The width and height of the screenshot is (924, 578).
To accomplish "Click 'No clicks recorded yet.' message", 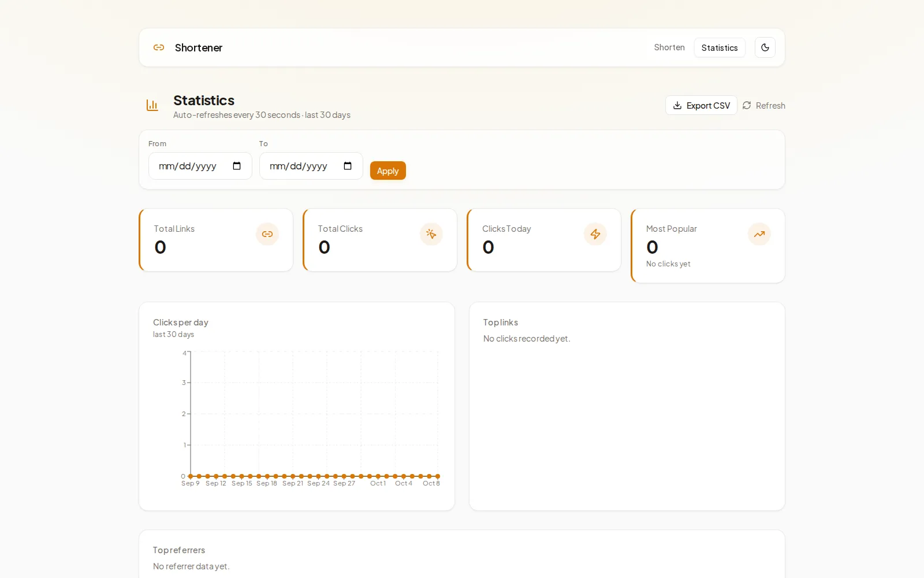I will tap(527, 339).
